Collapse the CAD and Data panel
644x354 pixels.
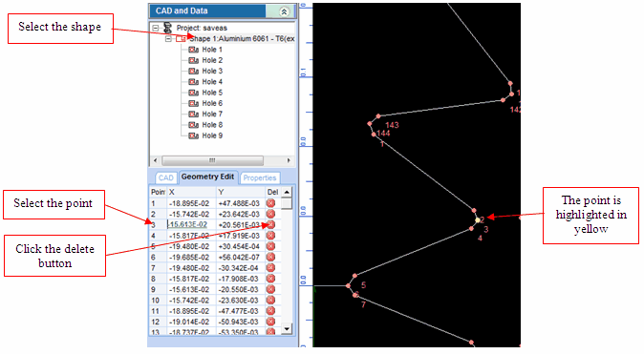(284, 11)
